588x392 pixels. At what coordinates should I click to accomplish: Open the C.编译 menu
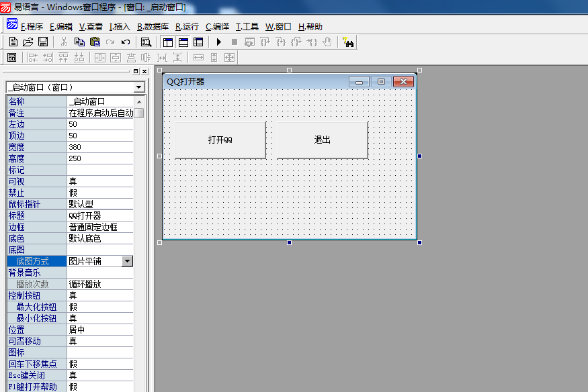217,27
